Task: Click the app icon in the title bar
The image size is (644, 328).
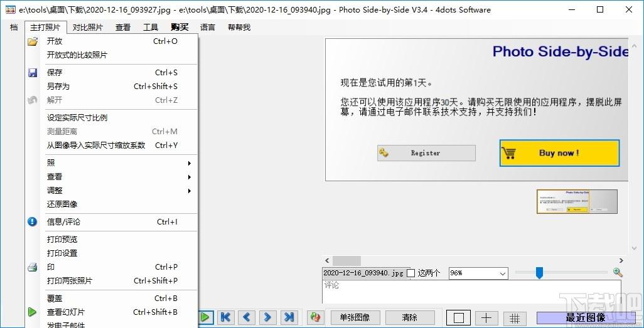Action: click(x=11, y=9)
